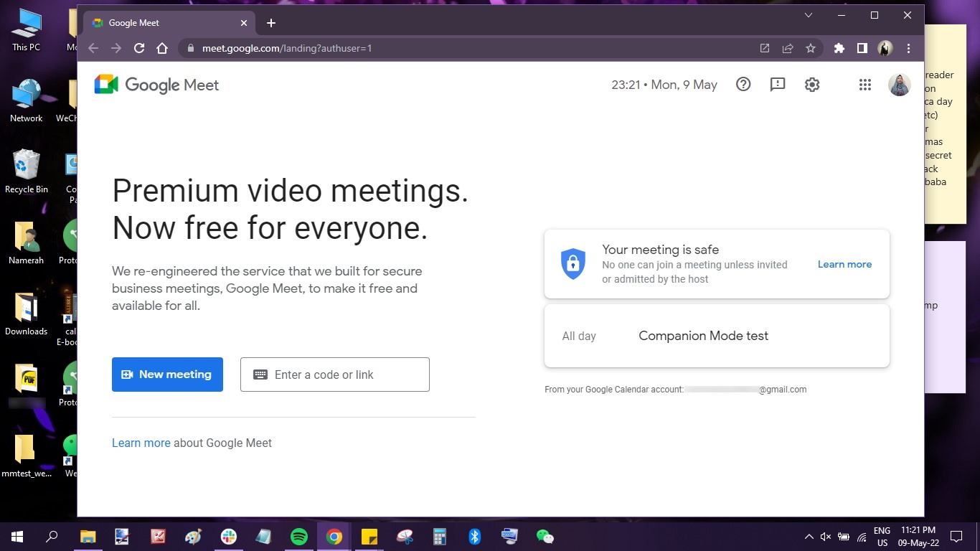Open Namerah user folder on desktop

tap(27, 242)
